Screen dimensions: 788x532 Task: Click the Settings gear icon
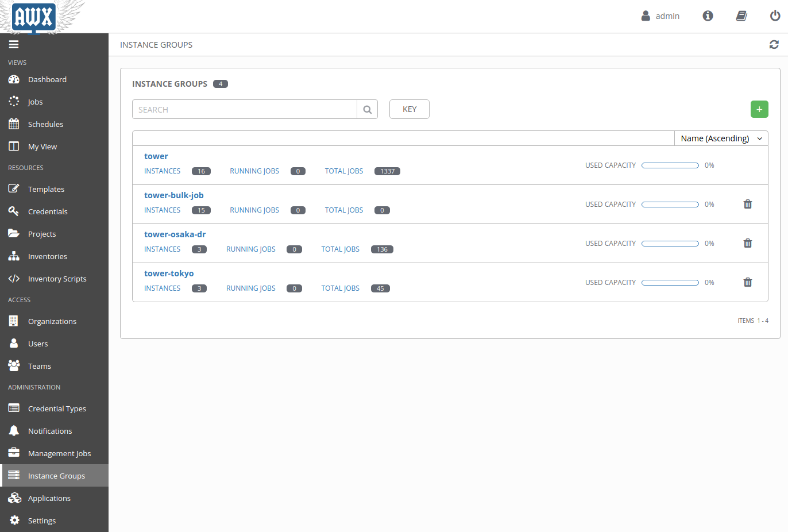[x=14, y=521]
